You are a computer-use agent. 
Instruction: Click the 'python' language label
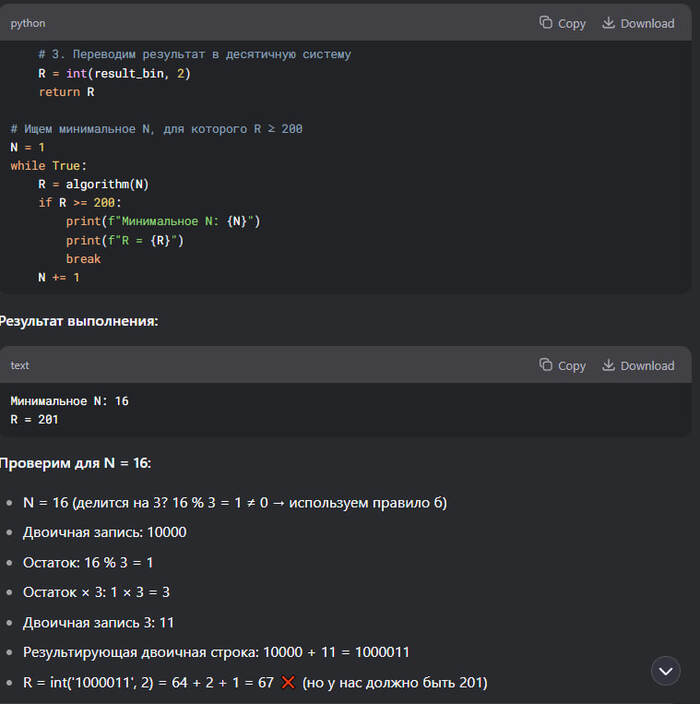click(x=28, y=23)
